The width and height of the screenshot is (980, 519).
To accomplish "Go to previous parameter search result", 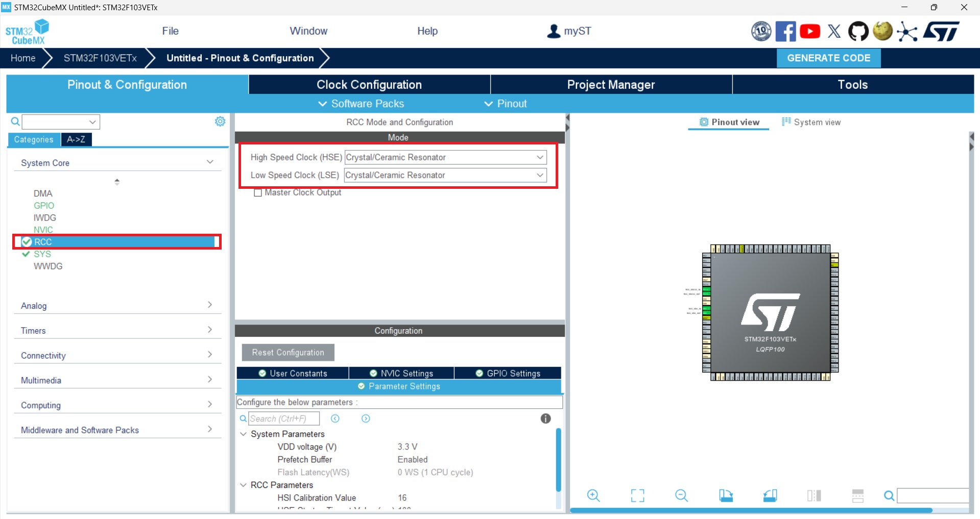I will tap(335, 418).
